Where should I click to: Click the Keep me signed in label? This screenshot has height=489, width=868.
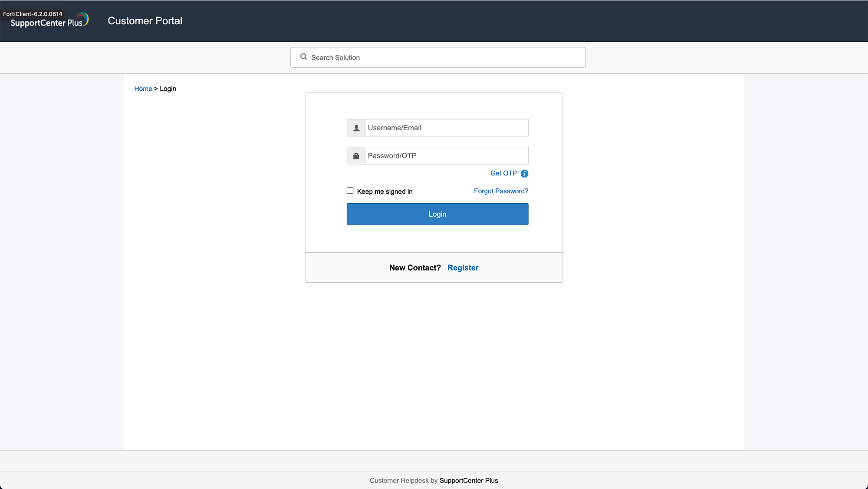(385, 192)
